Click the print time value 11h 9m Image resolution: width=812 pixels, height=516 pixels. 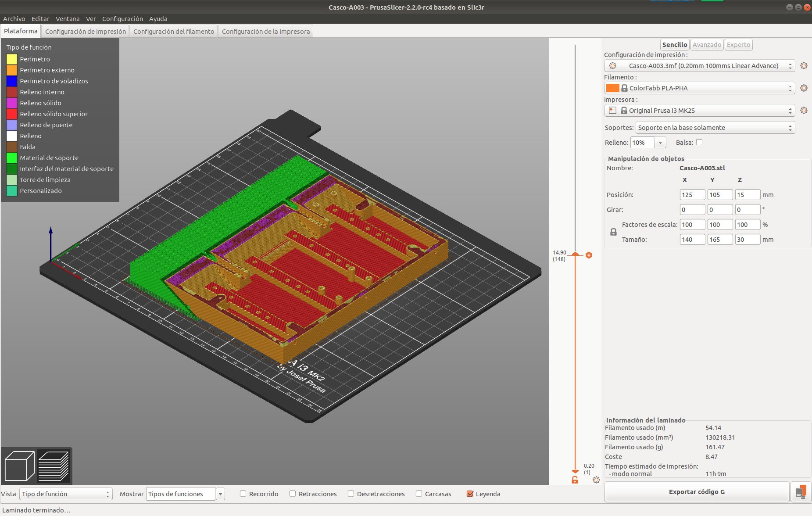(x=716, y=474)
